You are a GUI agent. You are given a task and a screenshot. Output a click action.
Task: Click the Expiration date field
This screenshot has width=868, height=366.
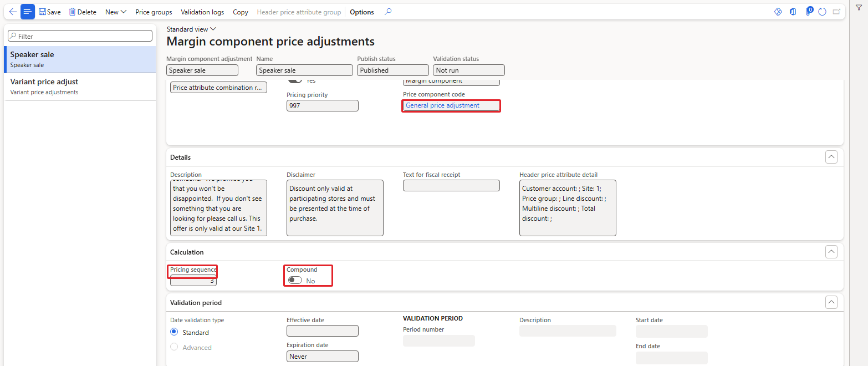323,356
